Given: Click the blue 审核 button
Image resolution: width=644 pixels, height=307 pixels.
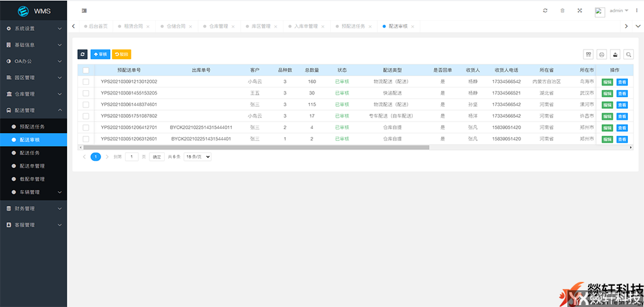Looking at the screenshot, I should (100, 55).
